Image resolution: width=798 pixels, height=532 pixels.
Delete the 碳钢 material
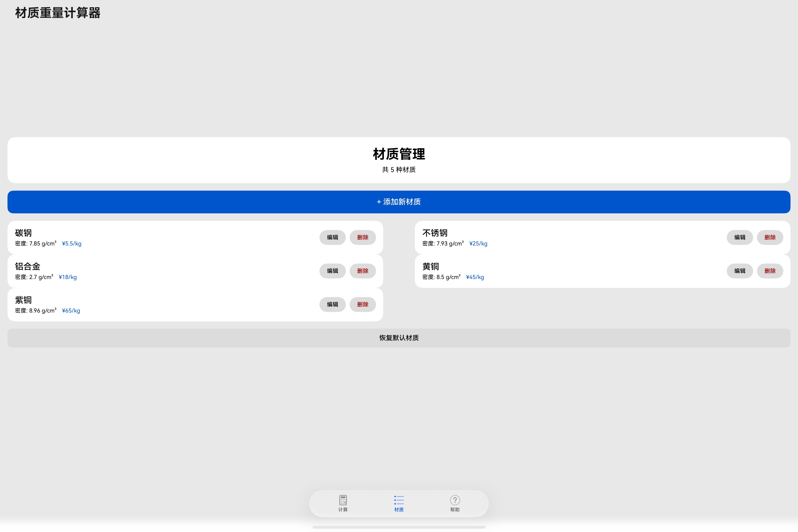point(363,237)
